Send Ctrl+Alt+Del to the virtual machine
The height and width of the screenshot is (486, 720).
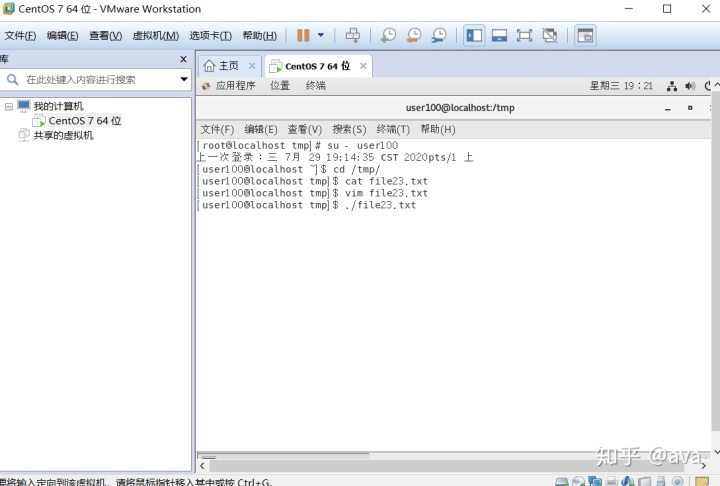click(x=353, y=35)
